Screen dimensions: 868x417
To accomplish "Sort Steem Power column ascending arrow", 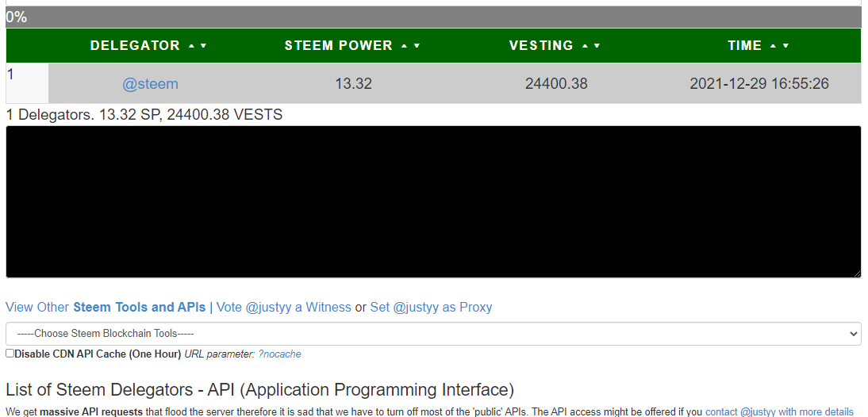I will (405, 46).
